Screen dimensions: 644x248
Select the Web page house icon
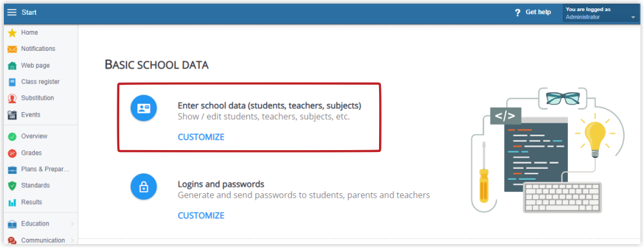click(x=12, y=66)
